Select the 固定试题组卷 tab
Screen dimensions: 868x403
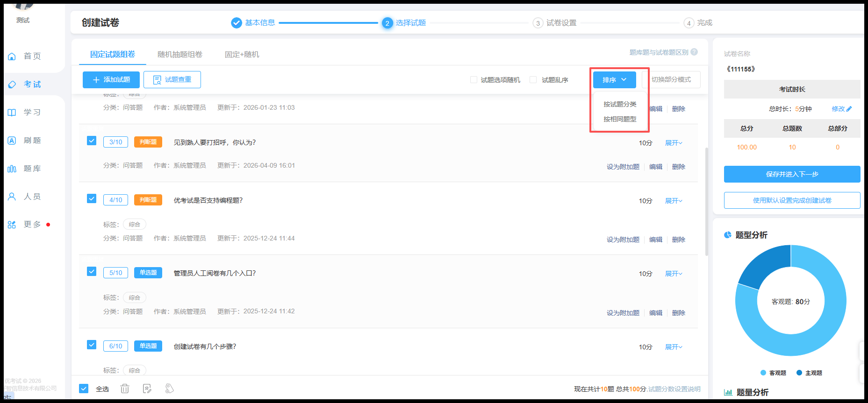113,55
